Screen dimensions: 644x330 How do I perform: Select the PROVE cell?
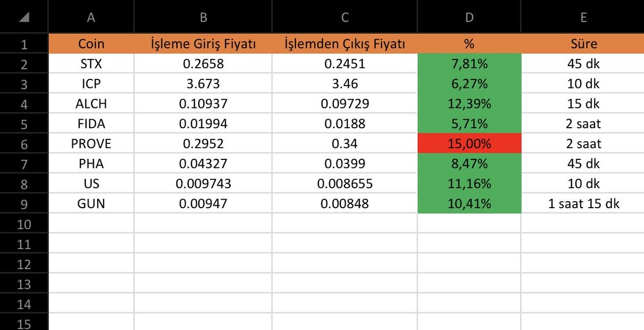pyautogui.click(x=91, y=144)
